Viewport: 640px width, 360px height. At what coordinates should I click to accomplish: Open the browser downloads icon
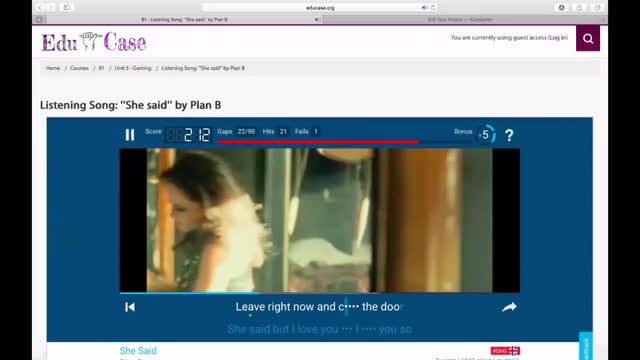click(562, 7)
